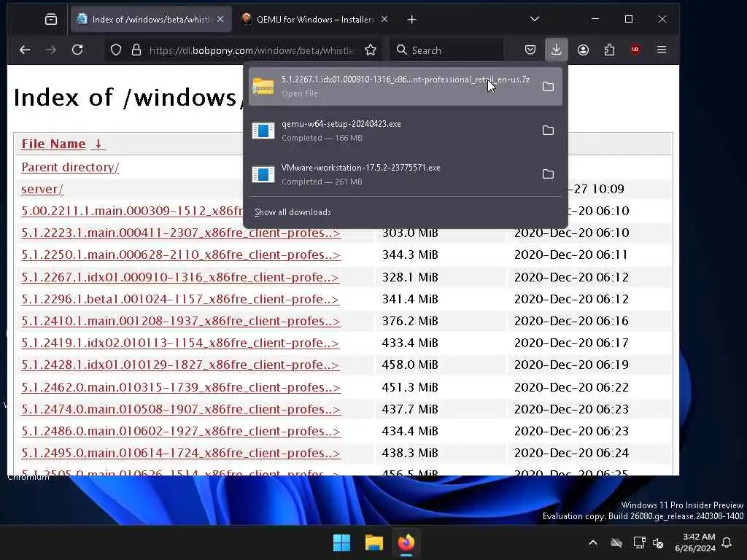The width and height of the screenshot is (747, 560).
Task: Click Show all downloads
Action: tap(293, 212)
